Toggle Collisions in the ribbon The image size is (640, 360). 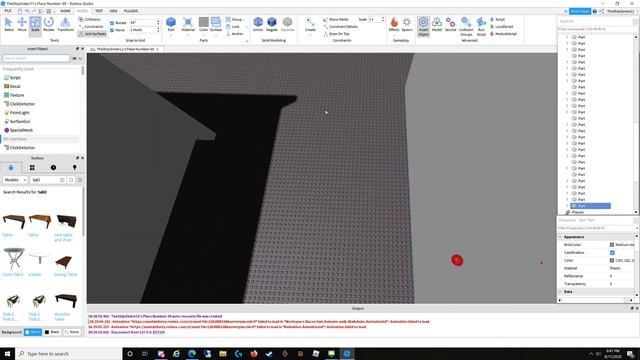coord(90,19)
